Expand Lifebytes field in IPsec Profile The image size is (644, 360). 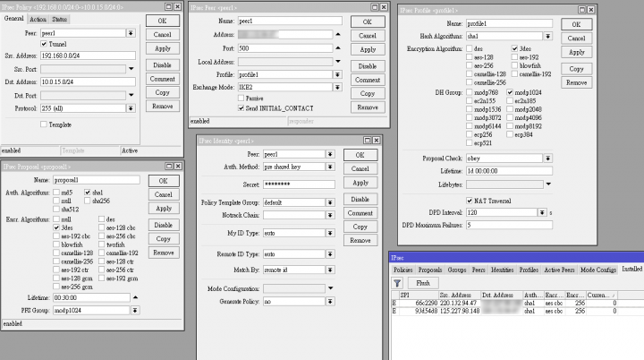point(548,184)
